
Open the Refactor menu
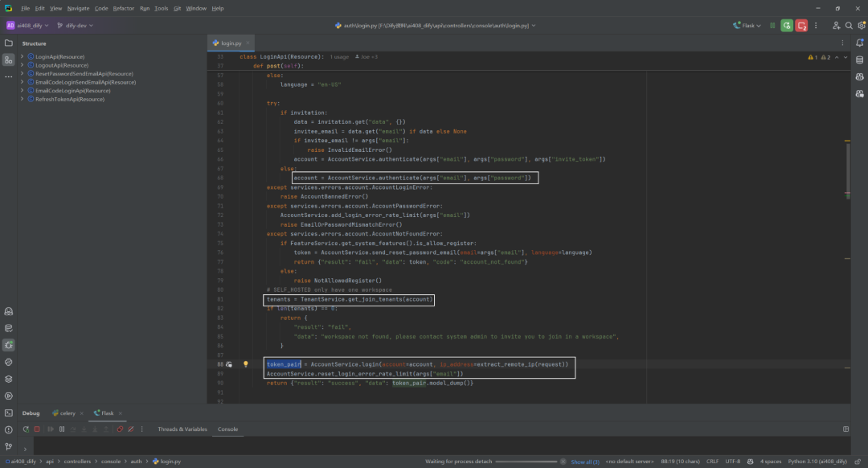tap(124, 8)
